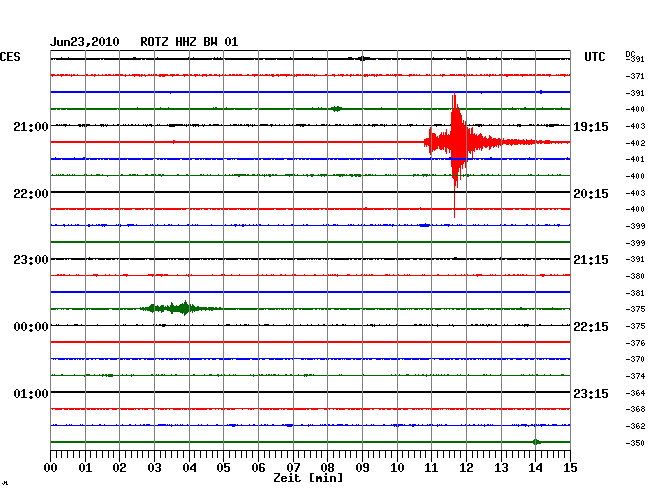Select minute 15 on the time axis
The image size is (650, 494).
pyautogui.click(x=570, y=468)
